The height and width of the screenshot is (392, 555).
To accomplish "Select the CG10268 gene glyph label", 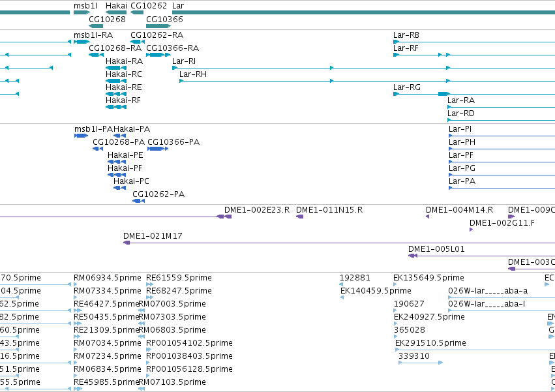I will (x=107, y=19).
